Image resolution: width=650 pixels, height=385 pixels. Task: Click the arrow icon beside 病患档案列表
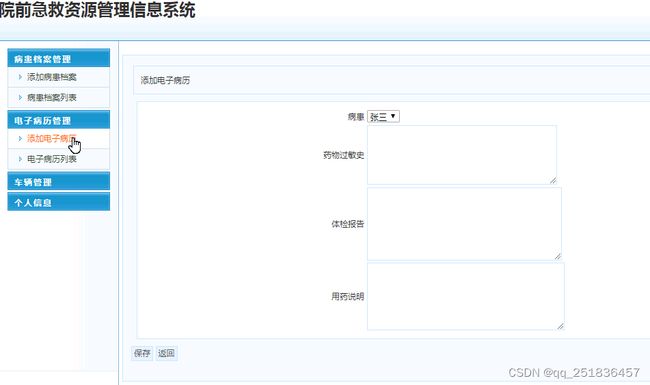pos(20,97)
